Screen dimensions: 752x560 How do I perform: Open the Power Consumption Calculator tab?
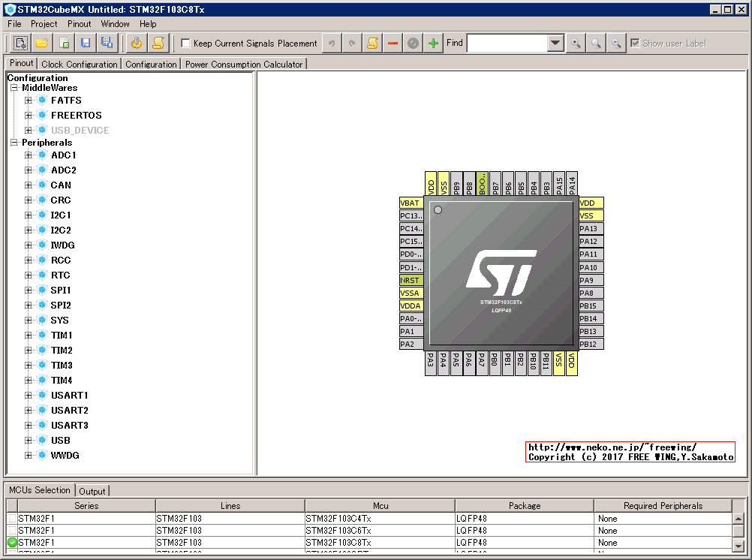[244, 64]
